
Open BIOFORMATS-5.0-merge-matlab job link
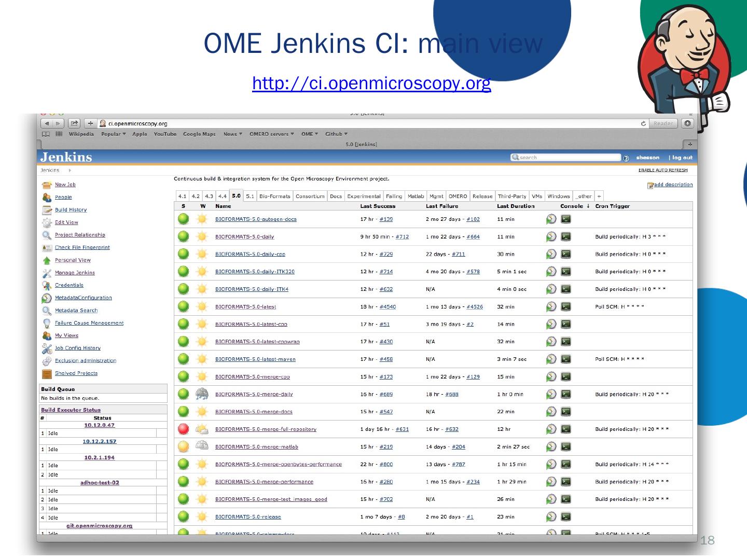tap(256, 447)
